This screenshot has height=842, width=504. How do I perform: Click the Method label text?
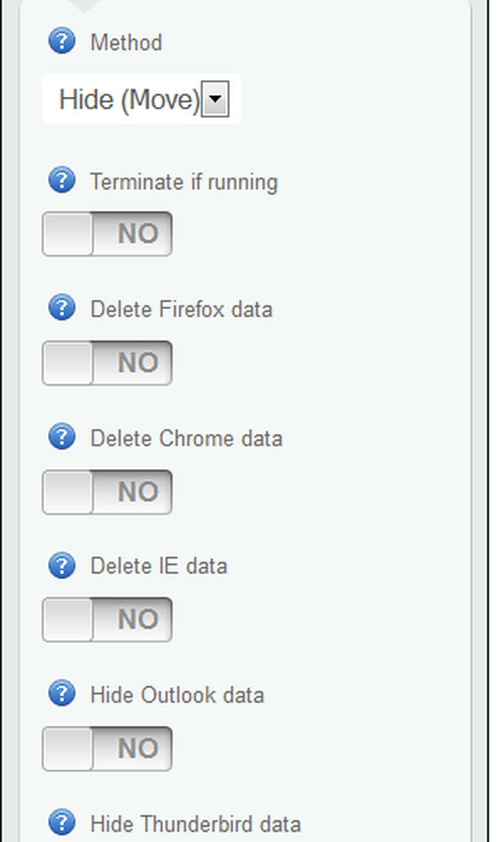pyautogui.click(x=126, y=42)
